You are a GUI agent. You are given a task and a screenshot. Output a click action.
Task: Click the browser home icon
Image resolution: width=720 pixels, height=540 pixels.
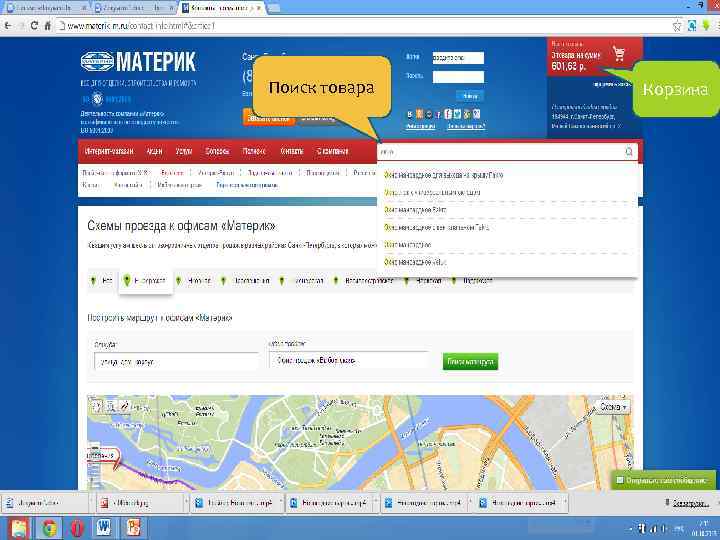(47, 26)
